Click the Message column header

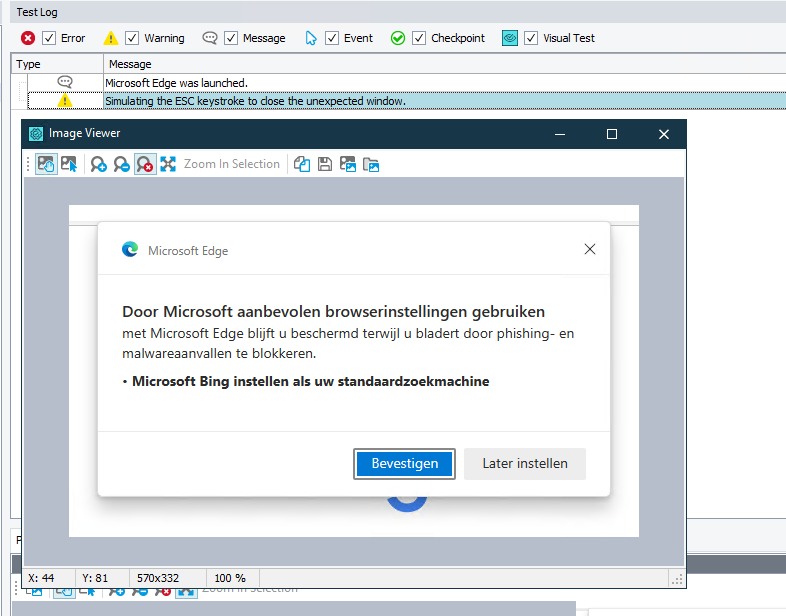click(445, 64)
